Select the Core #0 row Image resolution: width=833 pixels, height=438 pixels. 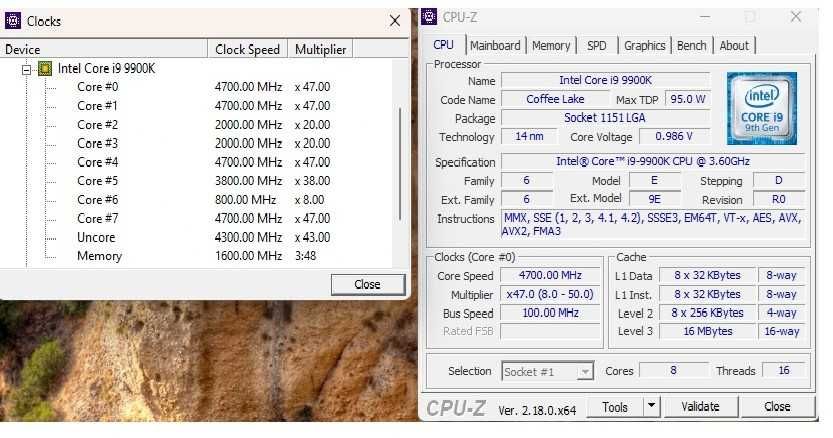pyautogui.click(x=98, y=87)
